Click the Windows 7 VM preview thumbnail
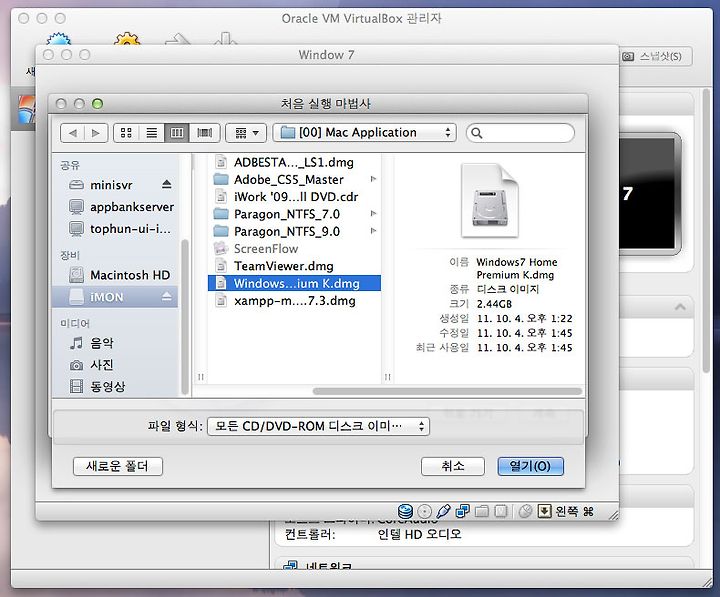This screenshot has height=597, width=720. (650, 194)
